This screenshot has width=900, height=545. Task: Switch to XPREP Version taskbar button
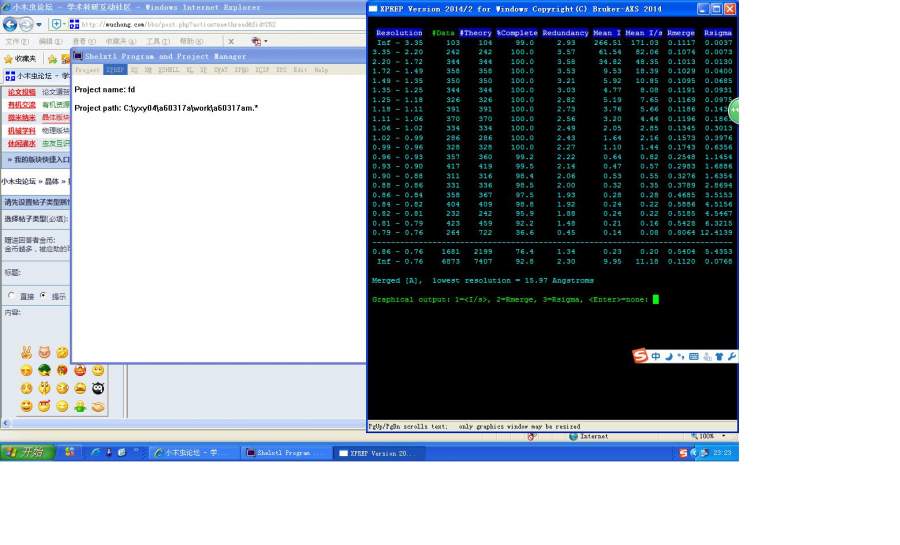(379, 453)
